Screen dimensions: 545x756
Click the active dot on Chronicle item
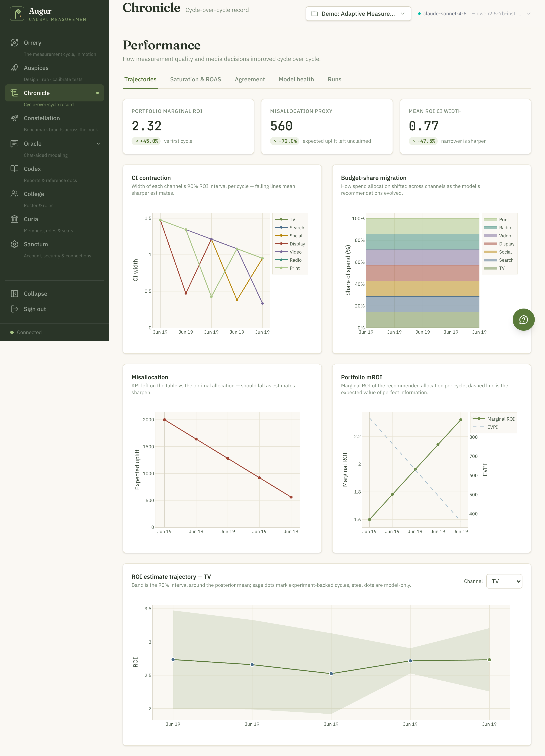point(97,93)
